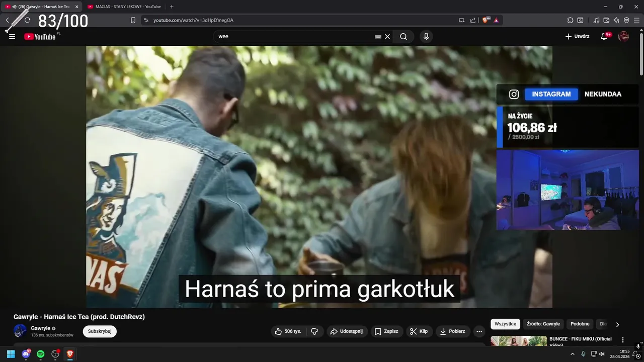Image resolution: width=644 pixels, height=362 pixels.
Task: Open the Brave Shields lion icon
Action: [486, 20]
